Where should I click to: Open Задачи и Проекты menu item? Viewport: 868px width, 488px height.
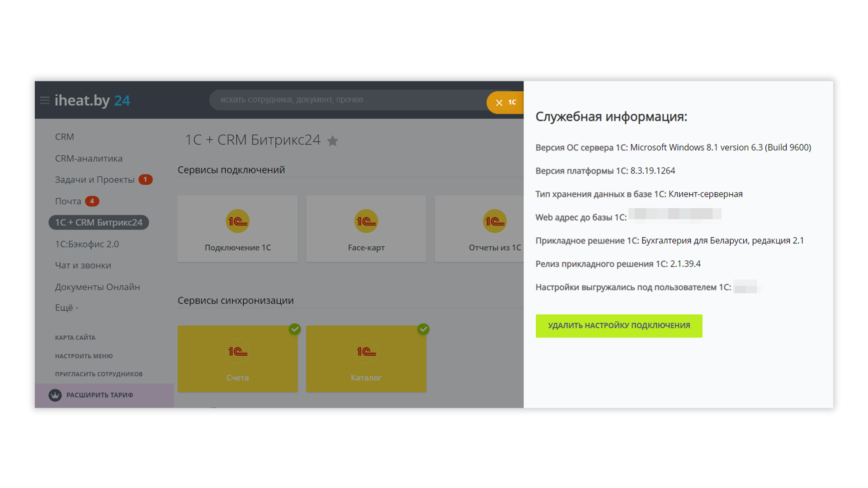(x=94, y=180)
